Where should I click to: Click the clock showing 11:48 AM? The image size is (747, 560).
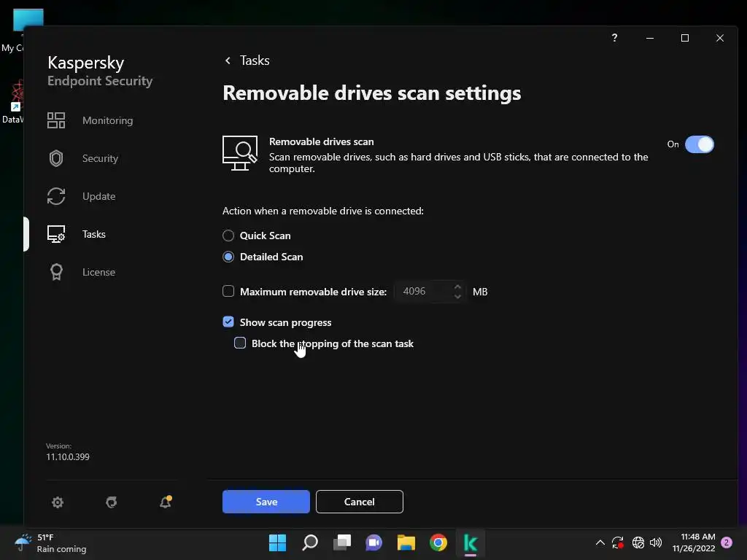pyautogui.click(x=694, y=542)
